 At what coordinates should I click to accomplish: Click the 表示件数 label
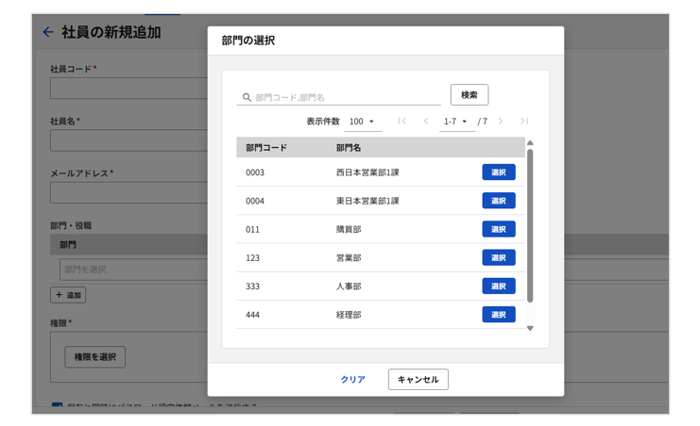pos(323,121)
